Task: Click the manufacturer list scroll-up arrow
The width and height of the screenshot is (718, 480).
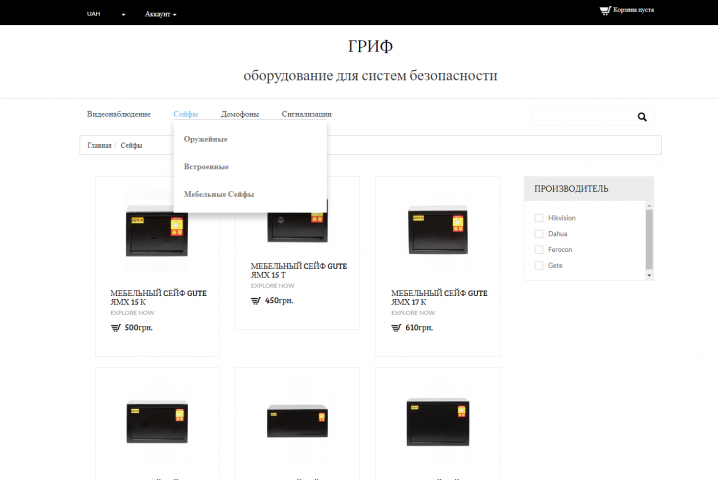Action: 649,206
